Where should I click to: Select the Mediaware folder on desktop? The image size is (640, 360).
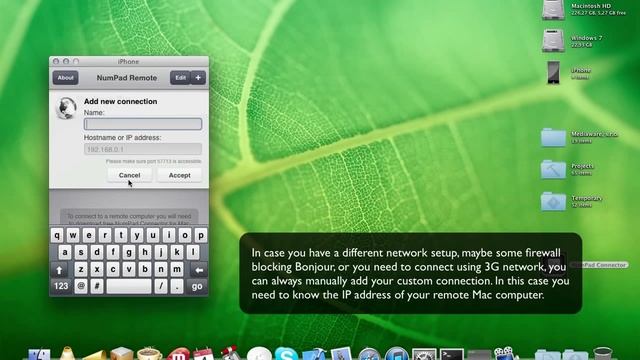(x=553, y=138)
